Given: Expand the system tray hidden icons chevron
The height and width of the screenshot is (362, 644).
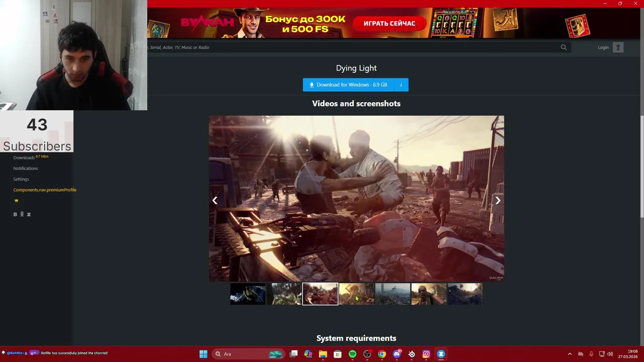Looking at the screenshot, I should tap(570, 354).
